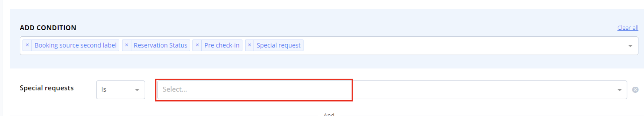Open the 'Is' operator dropdown arrow
The image size is (644, 116).
[x=137, y=90]
